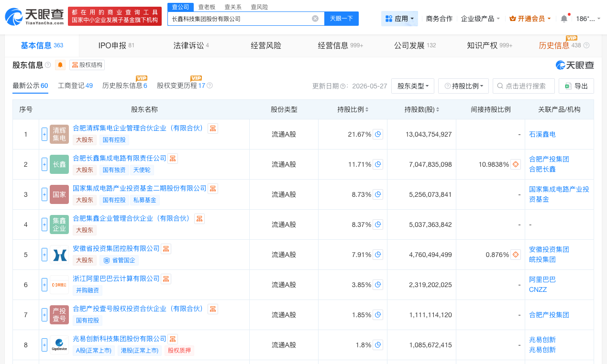
Task: View shareholding pie chart for 8.37%
Action: coord(378,225)
